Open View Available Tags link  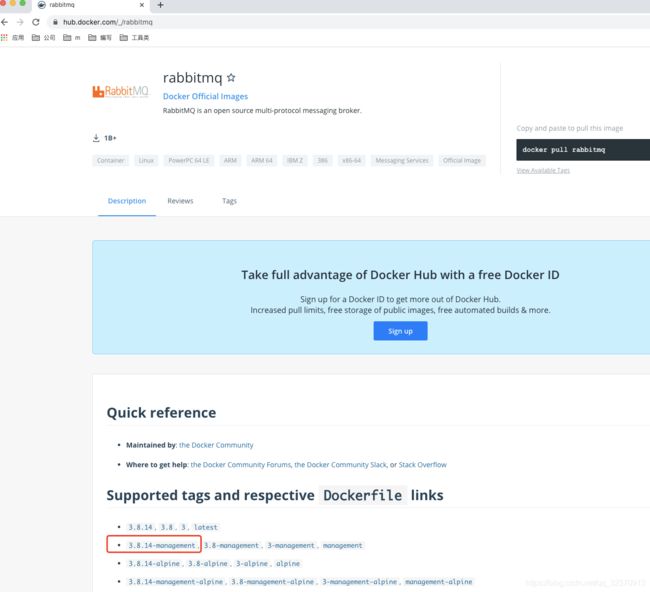(x=543, y=170)
